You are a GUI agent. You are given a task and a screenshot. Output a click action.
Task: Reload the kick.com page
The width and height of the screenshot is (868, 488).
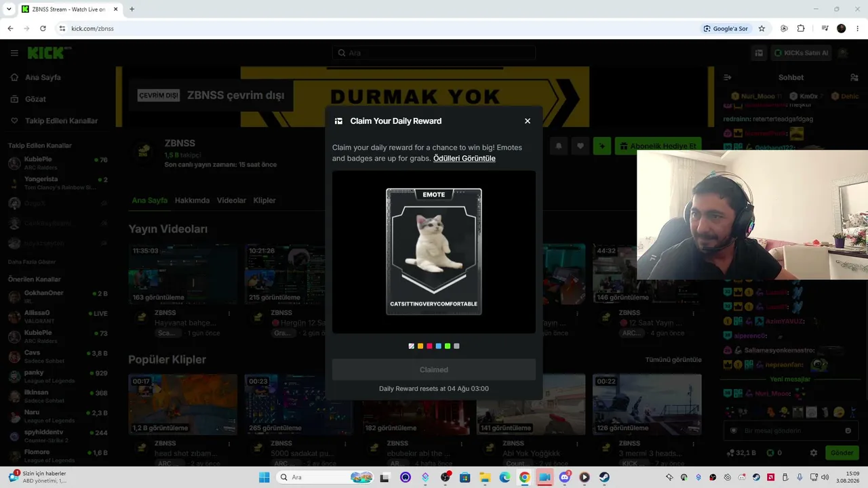click(x=43, y=28)
